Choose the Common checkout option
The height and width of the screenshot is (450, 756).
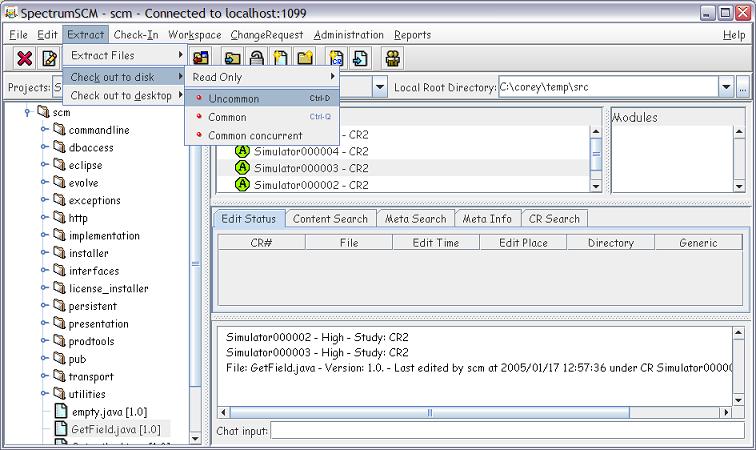262,117
